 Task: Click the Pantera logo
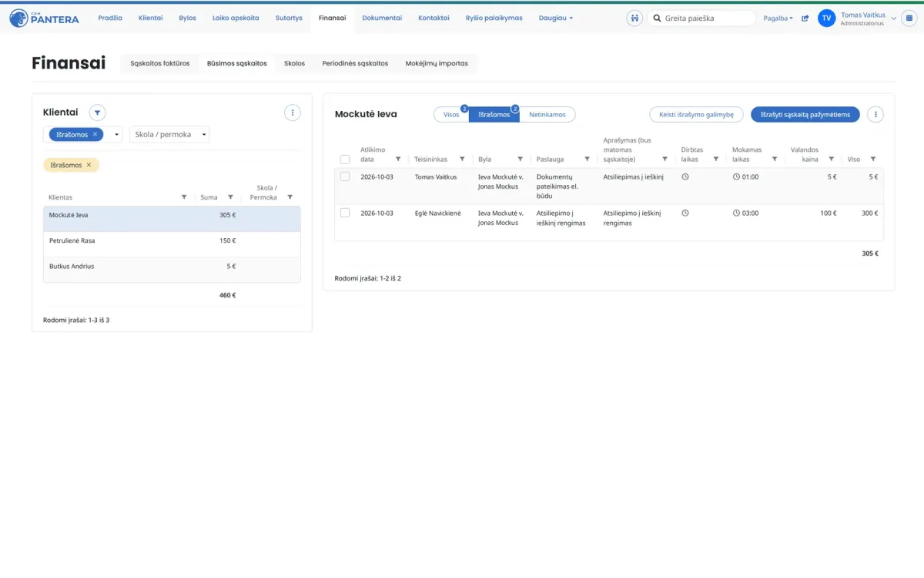44,18
